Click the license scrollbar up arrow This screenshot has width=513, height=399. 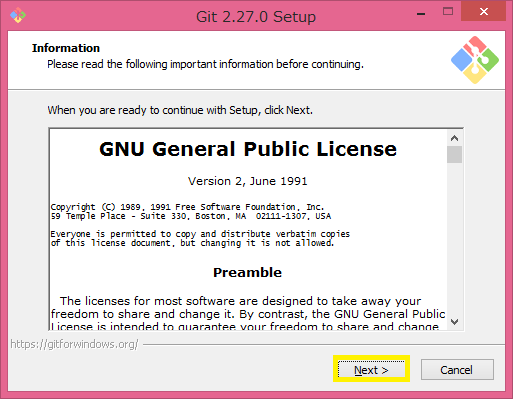[454, 138]
